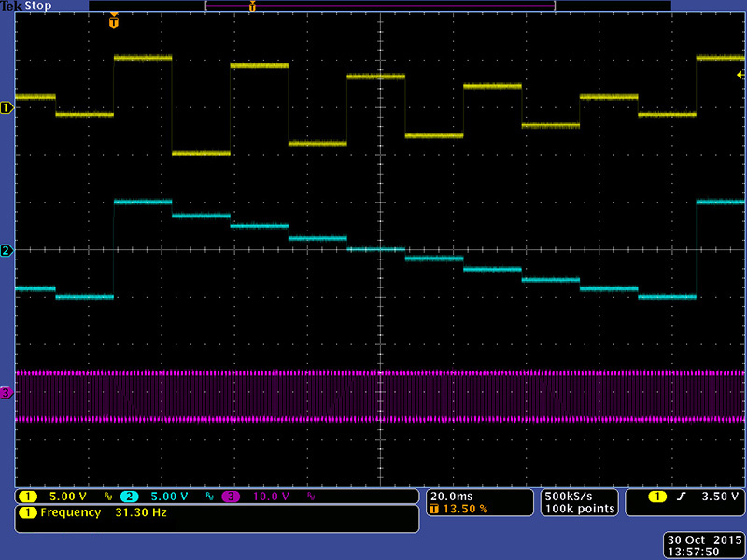Click the trigger level arrow at right edge
The width and height of the screenshot is (747, 560).
pos(740,74)
